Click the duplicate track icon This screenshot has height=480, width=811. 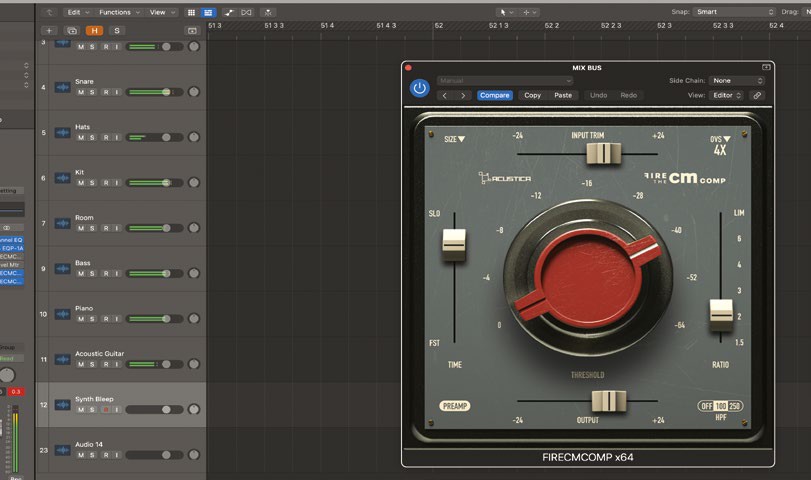pos(72,31)
